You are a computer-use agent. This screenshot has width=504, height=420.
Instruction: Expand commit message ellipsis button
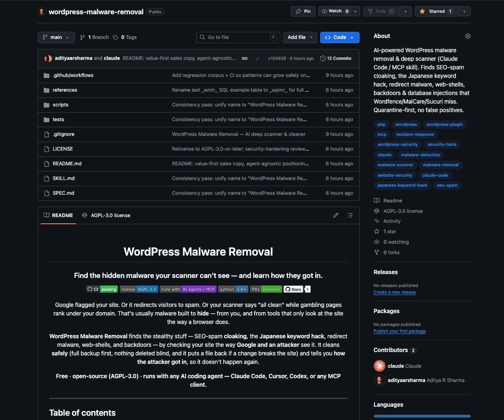tap(245, 58)
